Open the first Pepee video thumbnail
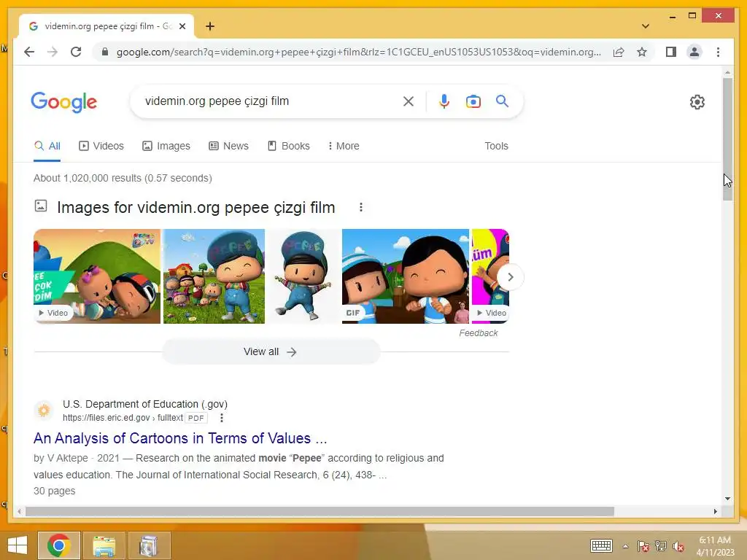Screen dimensions: 747x560 click(x=97, y=276)
